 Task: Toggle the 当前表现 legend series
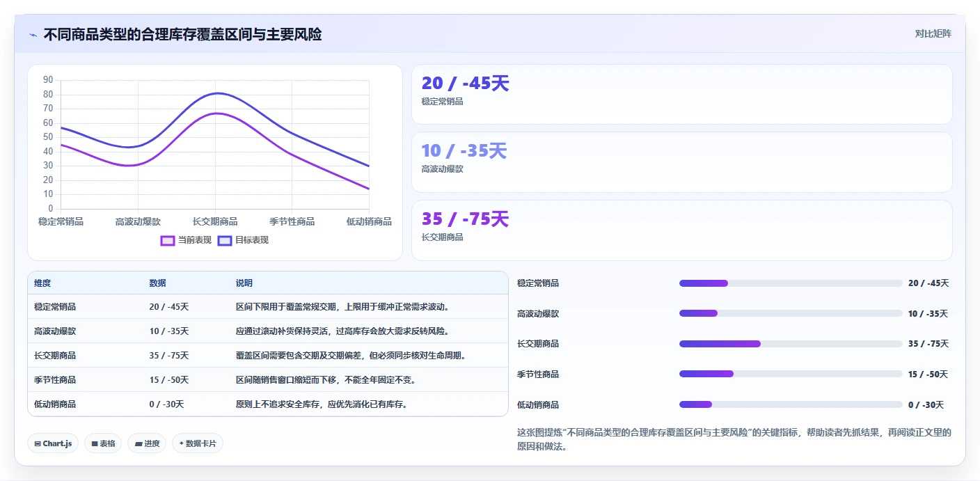[x=186, y=240]
